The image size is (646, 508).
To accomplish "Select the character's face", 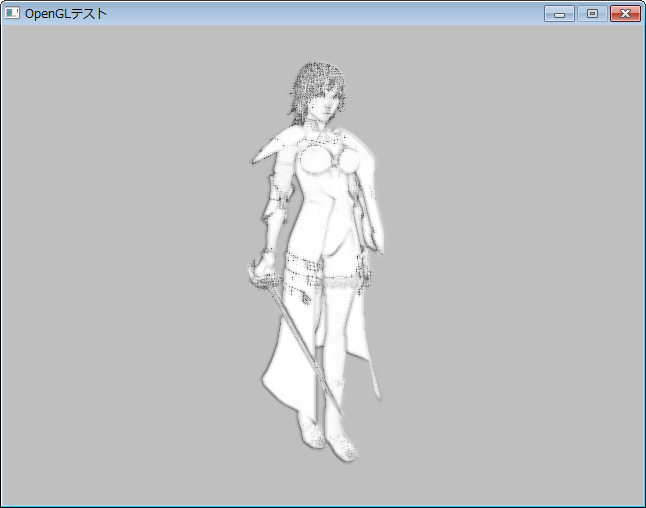I will coord(326,102).
